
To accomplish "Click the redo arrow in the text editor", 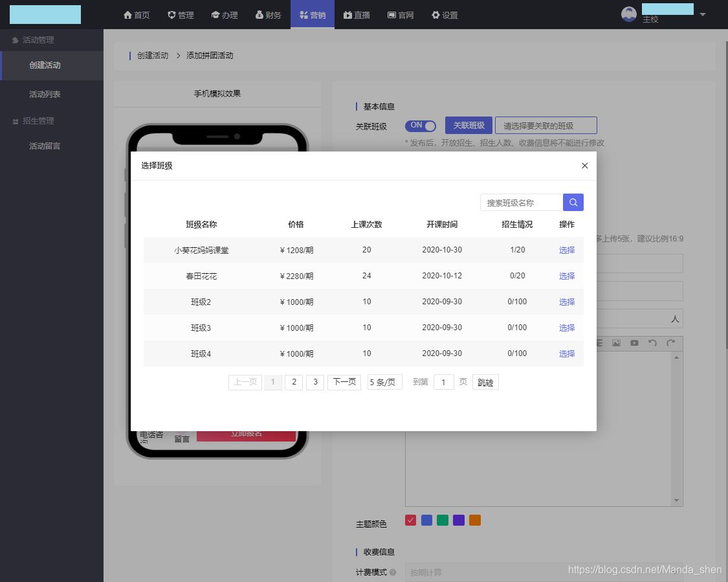I will point(670,342).
